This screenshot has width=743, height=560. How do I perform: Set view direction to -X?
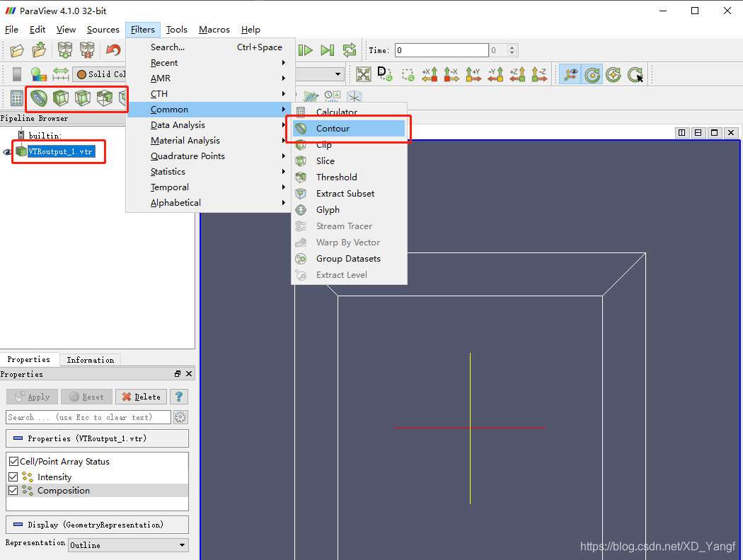click(451, 74)
